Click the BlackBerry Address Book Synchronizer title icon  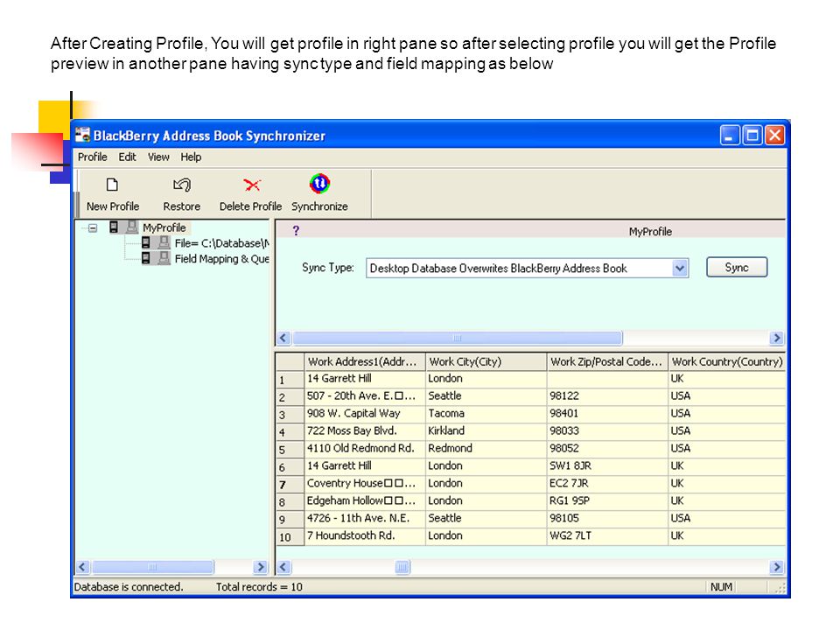(x=82, y=135)
